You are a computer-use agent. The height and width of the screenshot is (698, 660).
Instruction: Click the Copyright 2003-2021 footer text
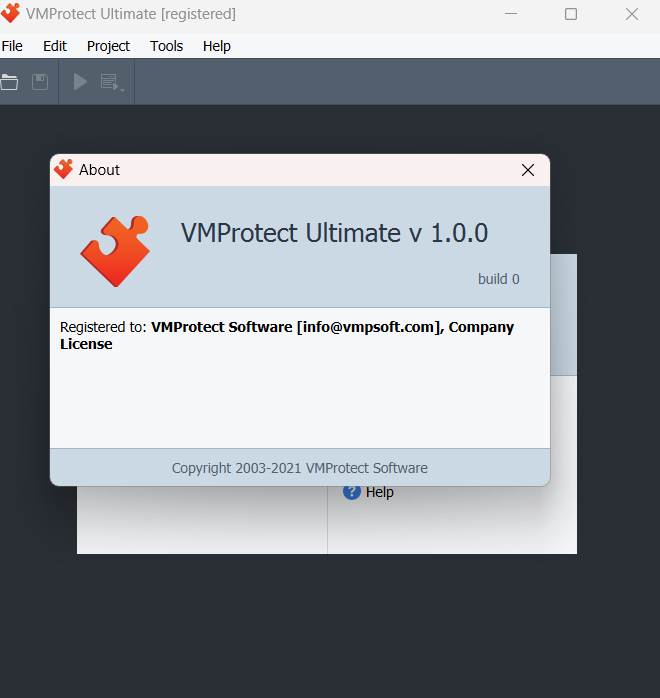pos(299,468)
